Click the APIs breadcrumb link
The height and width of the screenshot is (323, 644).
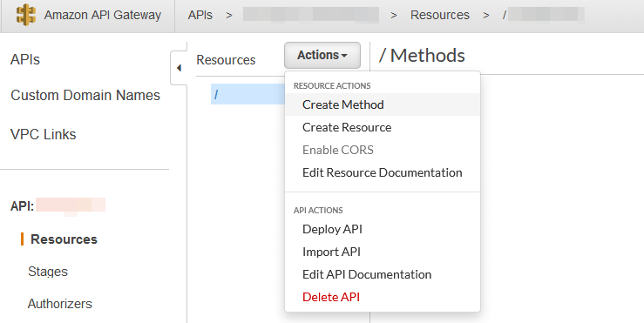pyautogui.click(x=200, y=15)
